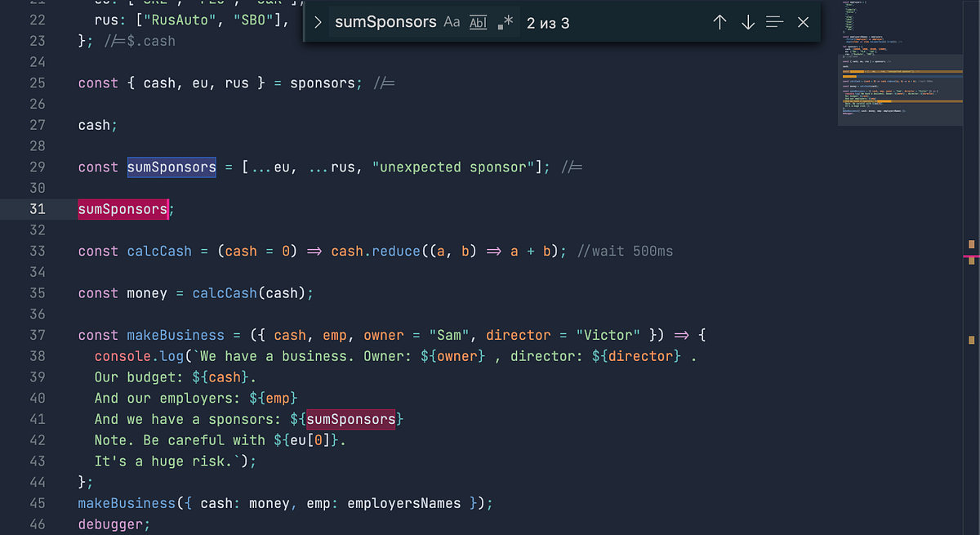Screen dimensions: 980x535
Task: Enable the match case (Aa) option
Action: (452, 22)
